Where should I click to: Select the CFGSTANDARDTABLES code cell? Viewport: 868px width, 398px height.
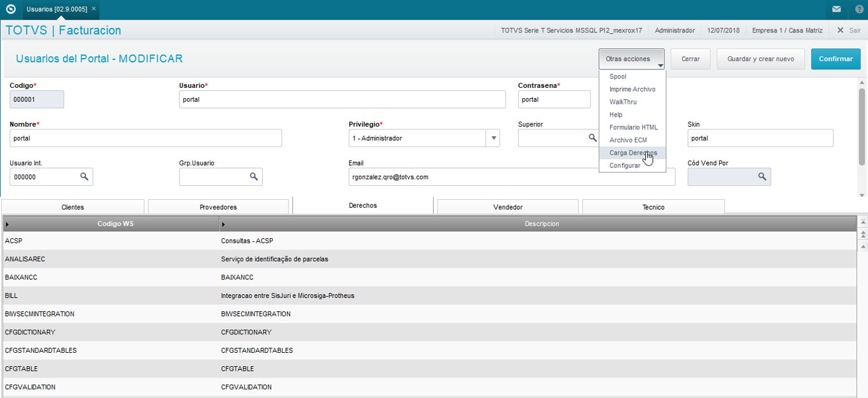point(111,351)
